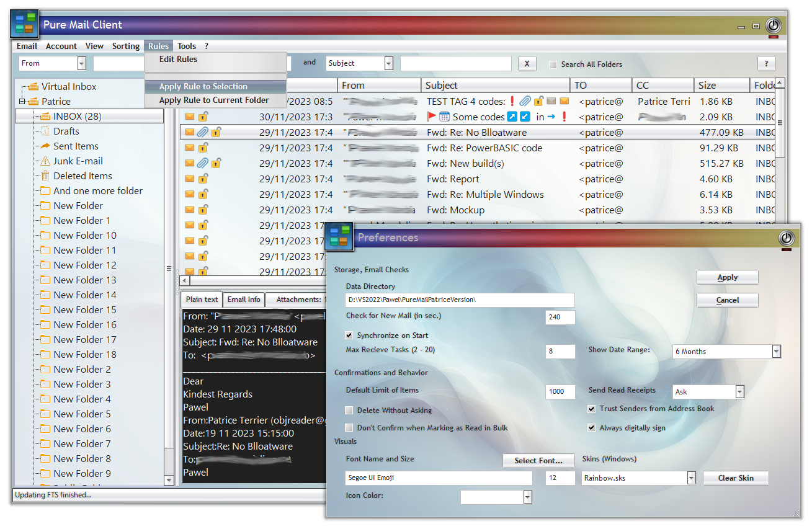Check Delete Without Asking
Screen dimensions: 812x529
349,411
